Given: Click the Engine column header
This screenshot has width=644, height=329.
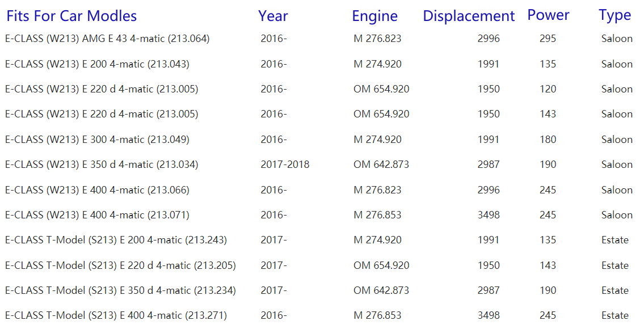Looking at the screenshot, I should click(374, 16).
